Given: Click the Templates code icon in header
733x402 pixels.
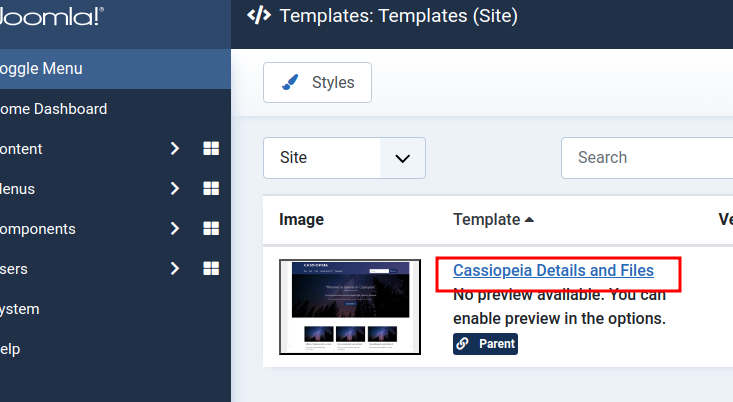Looking at the screenshot, I should 258,16.
